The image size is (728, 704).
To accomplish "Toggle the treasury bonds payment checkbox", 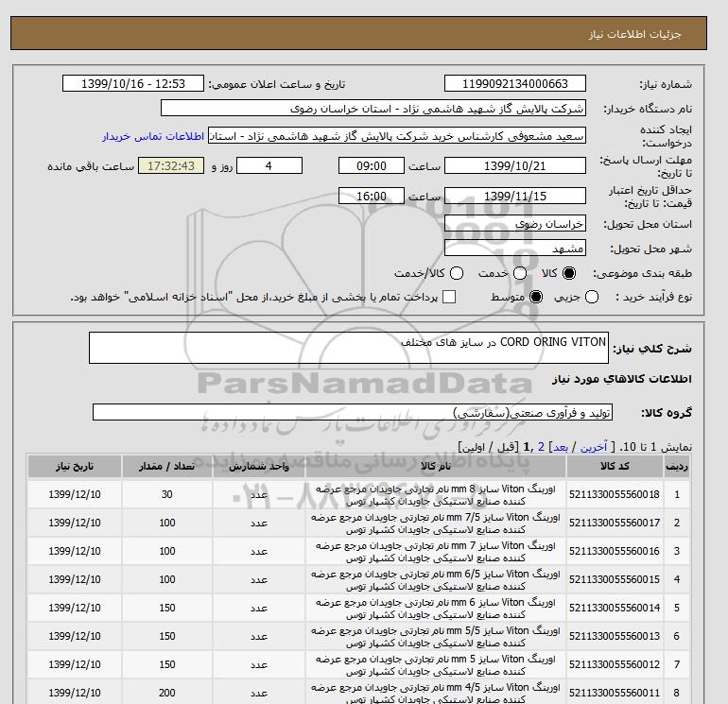I will pyautogui.click(x=449, y=298).
